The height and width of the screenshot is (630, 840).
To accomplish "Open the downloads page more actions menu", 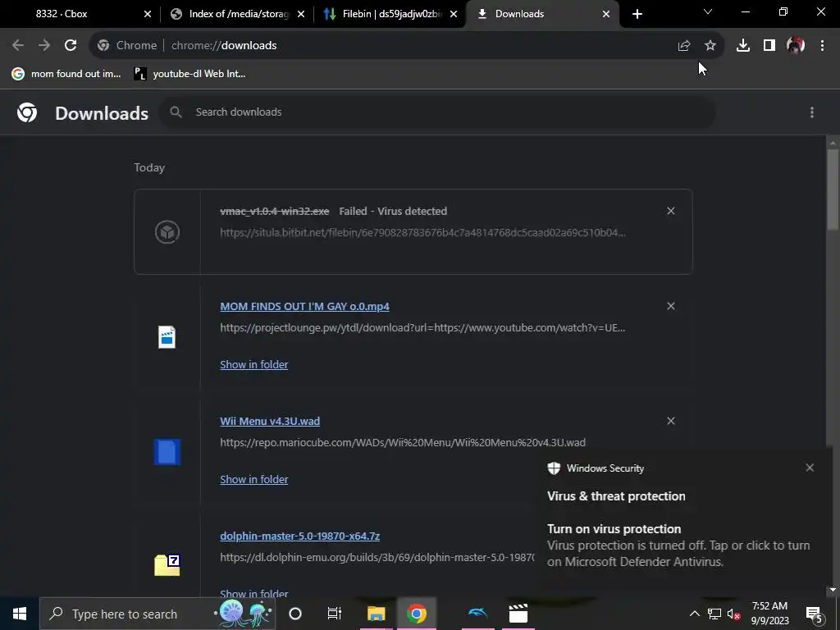I will (x=812, y=112).
